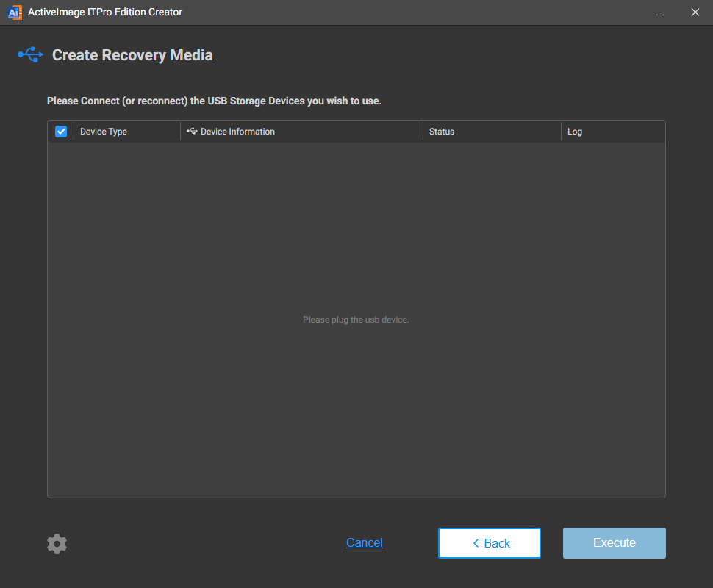Click the left chevron on the Back button
The height and width of the screenshot is (588, 713).
[476, 543]
